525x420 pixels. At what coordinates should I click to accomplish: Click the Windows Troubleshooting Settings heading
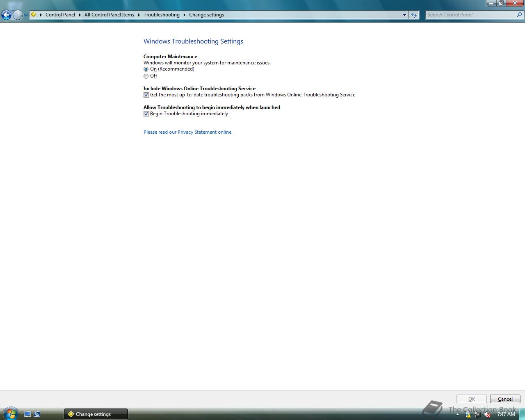pos(193,41)
